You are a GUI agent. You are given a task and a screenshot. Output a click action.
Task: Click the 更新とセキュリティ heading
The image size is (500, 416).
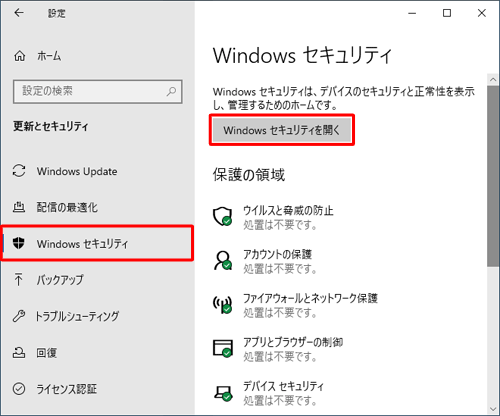click(x=51, y=126)
